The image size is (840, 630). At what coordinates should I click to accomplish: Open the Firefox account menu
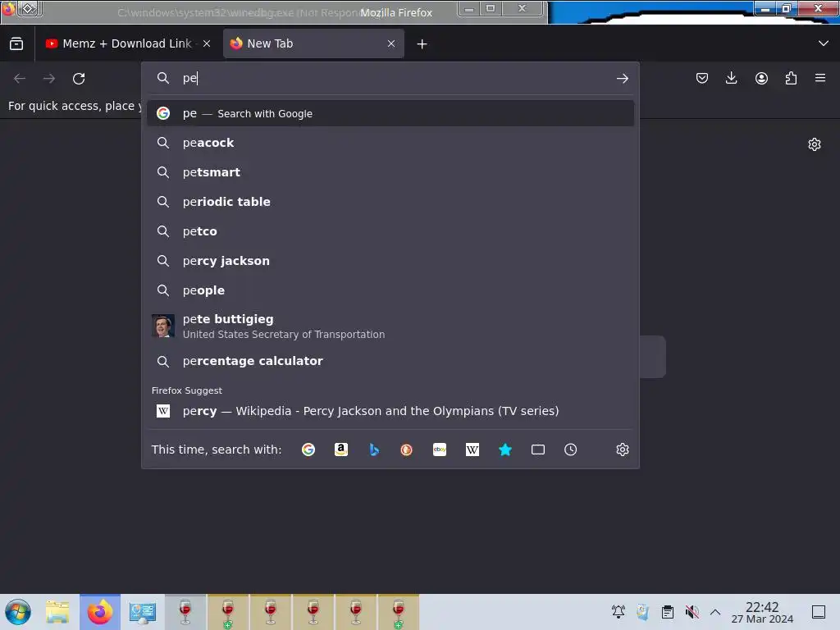[x=761, y=78]
